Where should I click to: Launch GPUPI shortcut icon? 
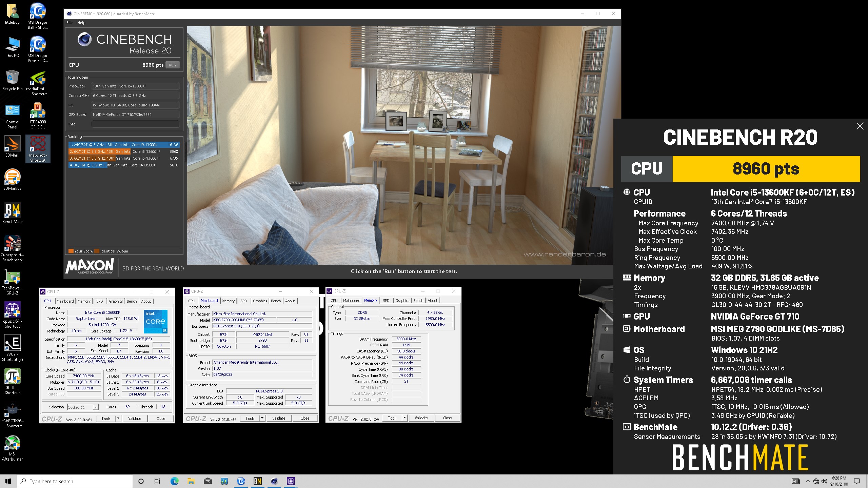[x=12, y=381]
